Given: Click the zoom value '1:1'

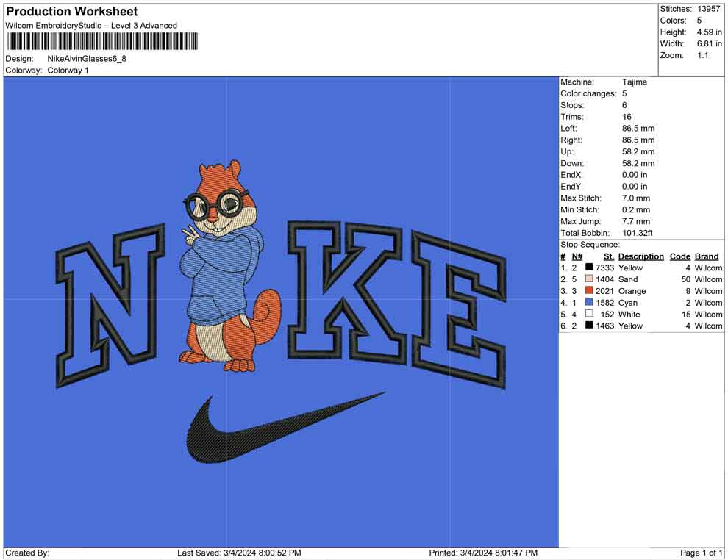Looking at the screenshot, I should [x=702, y=55].
